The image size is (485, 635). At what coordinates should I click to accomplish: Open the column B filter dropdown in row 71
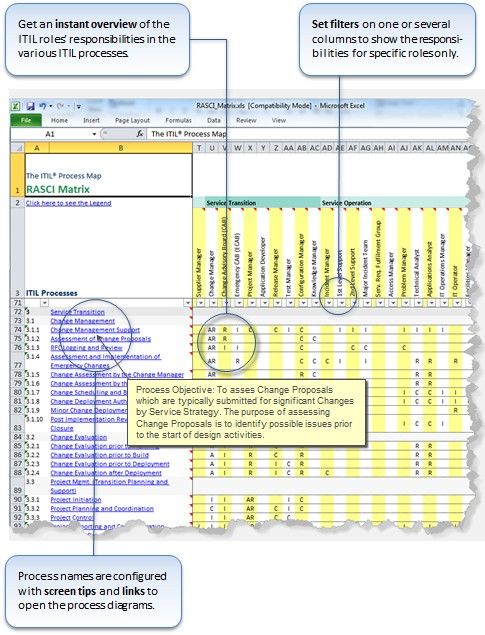[x=187, y=303]
